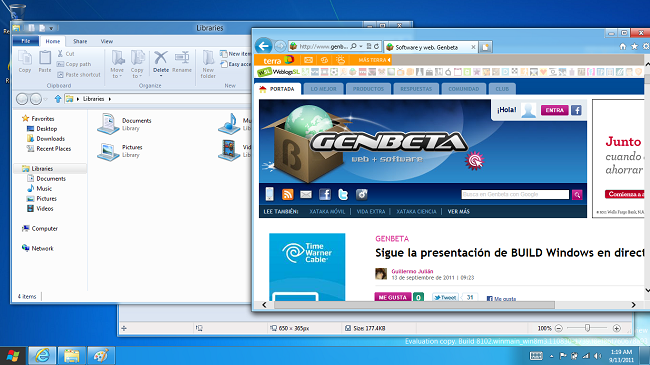
Task: Open the PRODUCTOS site tab
Action: pyautogui.click(x=369, y=89)
